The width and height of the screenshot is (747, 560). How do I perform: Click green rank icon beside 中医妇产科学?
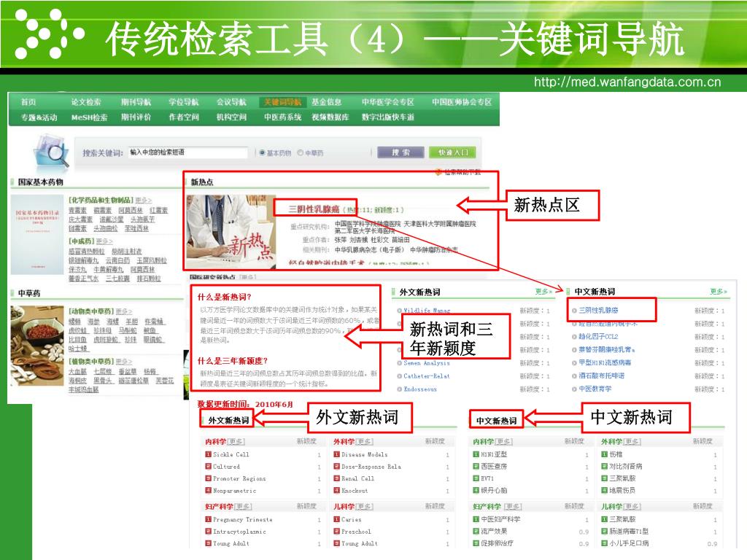(476, 519)
